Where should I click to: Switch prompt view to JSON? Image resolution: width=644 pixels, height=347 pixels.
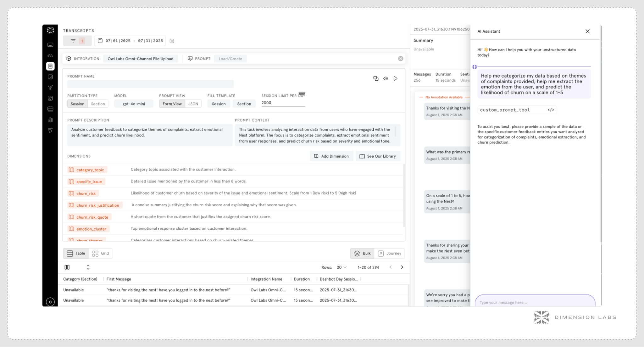pyautogui.click(x=193, y=104)
